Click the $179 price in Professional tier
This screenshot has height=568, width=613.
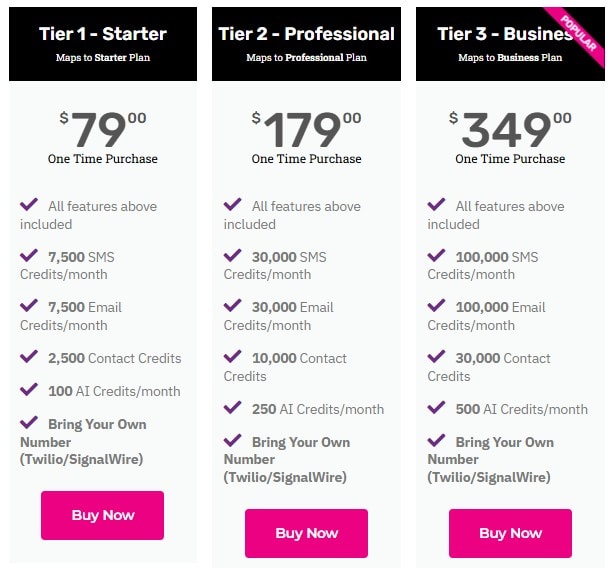click(306, 130)
